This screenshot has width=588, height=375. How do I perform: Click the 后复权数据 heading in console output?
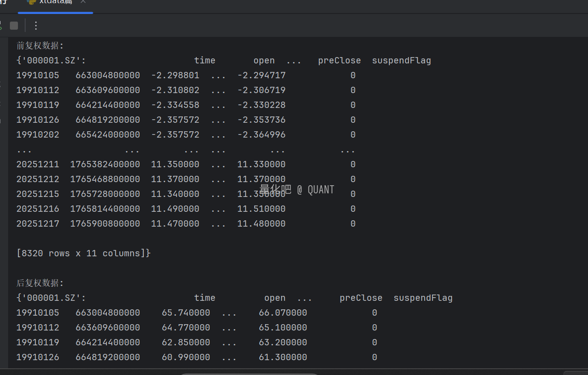(x=40, y=283)
